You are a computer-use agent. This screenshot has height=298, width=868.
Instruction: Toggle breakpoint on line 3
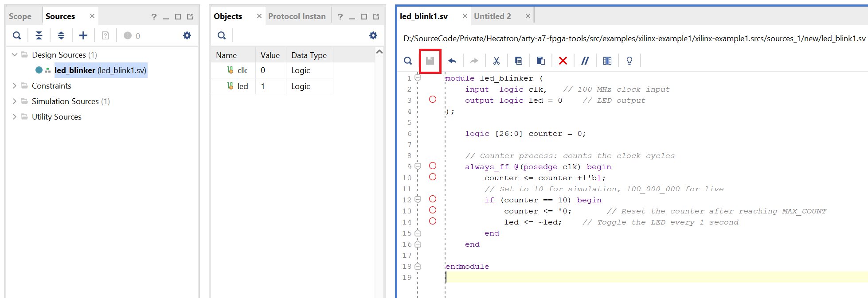(x=433, y=99)
